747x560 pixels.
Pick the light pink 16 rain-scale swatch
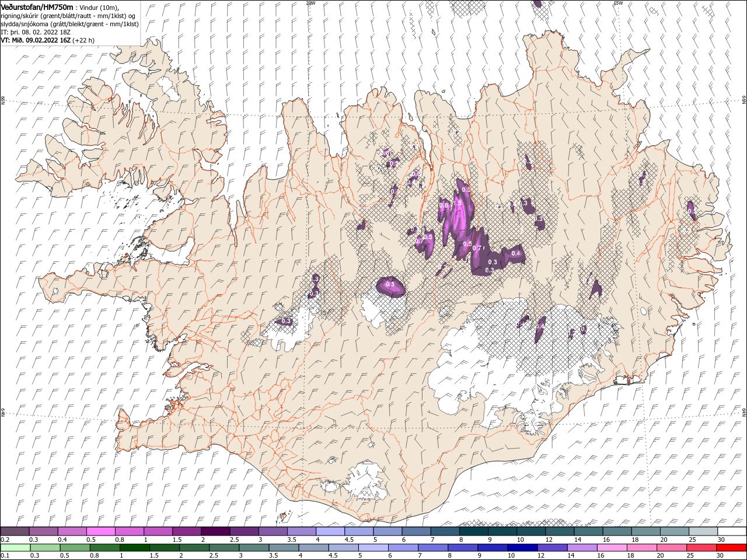pos(612,548)
